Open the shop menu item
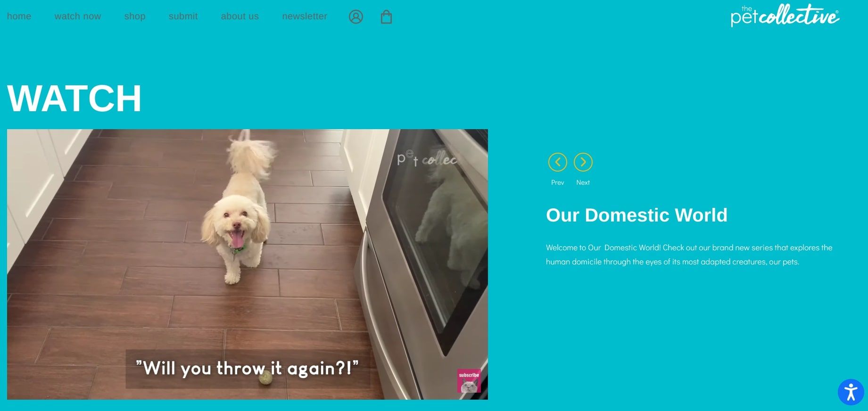 [135, 16]
